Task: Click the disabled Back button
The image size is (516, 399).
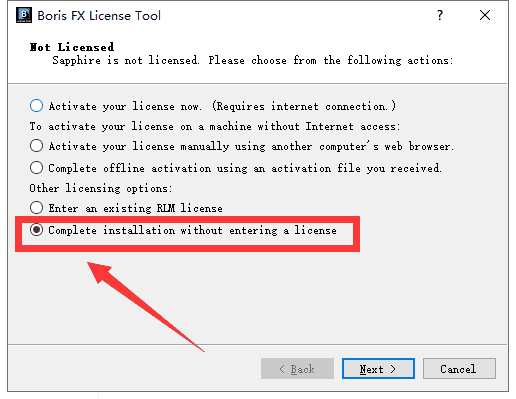Action: click(x=297, y=369)
